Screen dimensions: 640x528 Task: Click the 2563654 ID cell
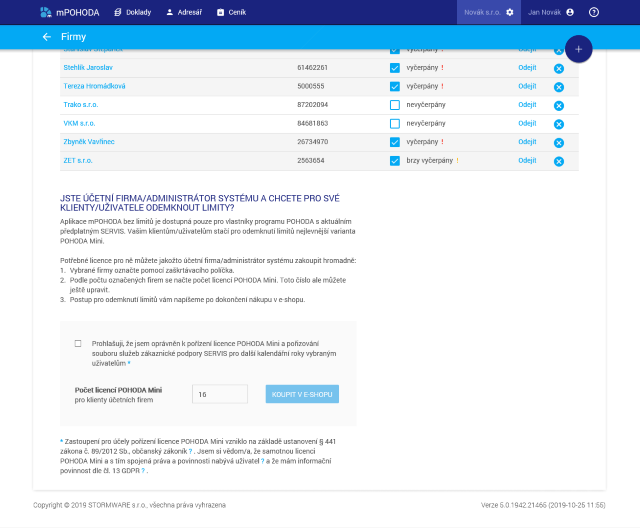point(311,160)
